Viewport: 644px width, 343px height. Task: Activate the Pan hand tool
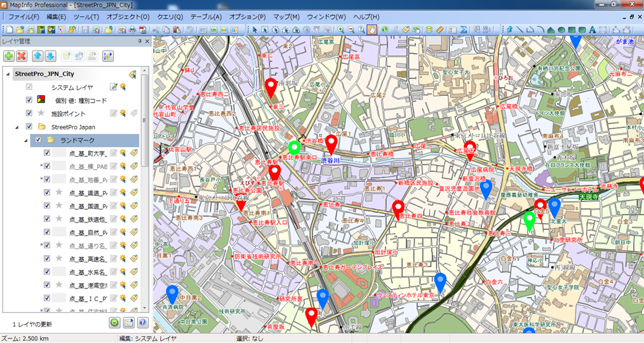click(x=372, y=30)
